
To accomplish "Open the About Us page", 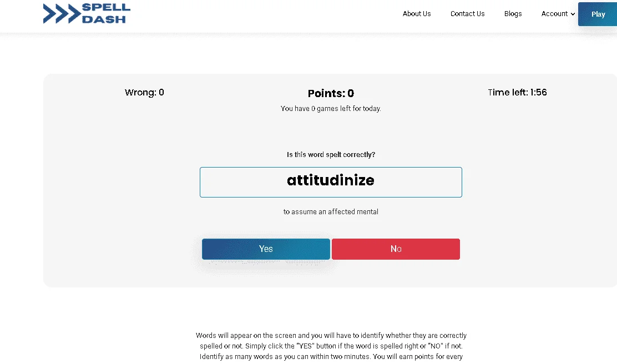I will click(416, 14).
